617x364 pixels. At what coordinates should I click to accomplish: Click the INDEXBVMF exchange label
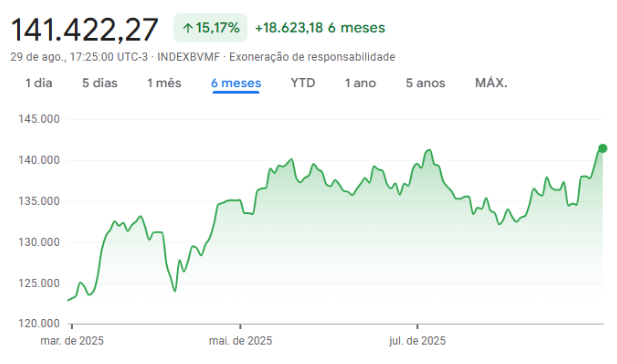tap(188, 57)
